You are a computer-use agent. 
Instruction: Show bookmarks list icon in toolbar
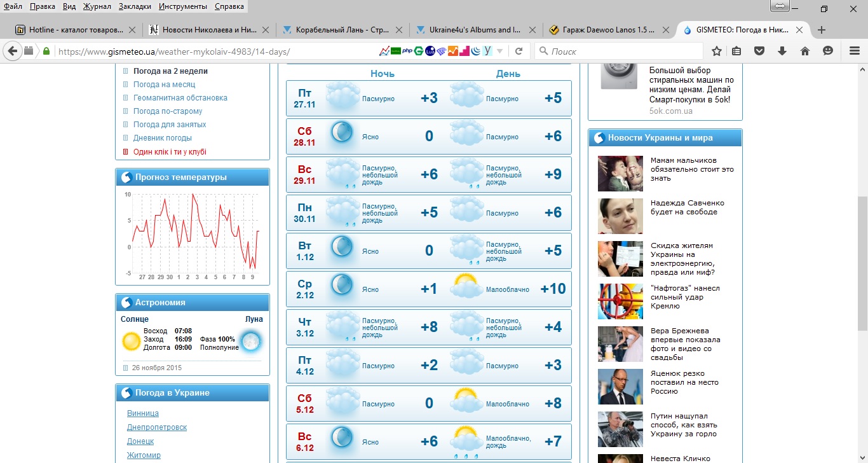click(737, 52)
